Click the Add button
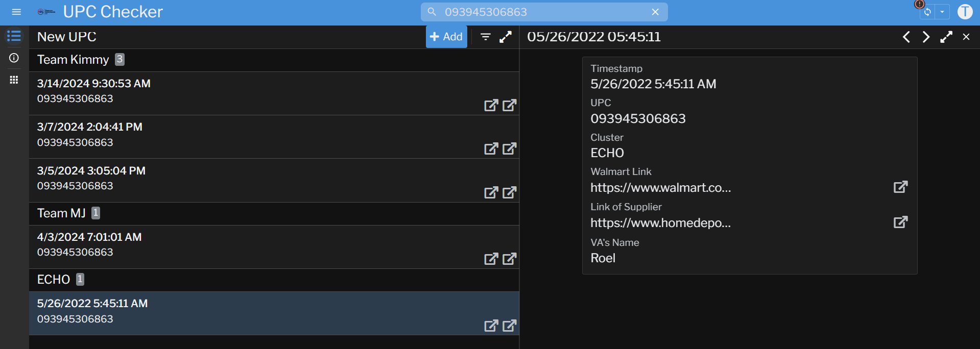980x349 pixels. coord(446,37)
